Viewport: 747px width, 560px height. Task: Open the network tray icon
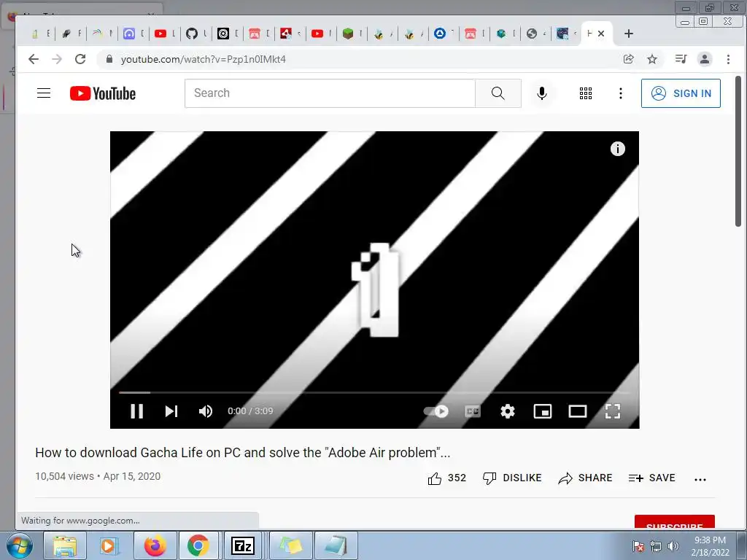pyautogui.click(x=656, y=546)
